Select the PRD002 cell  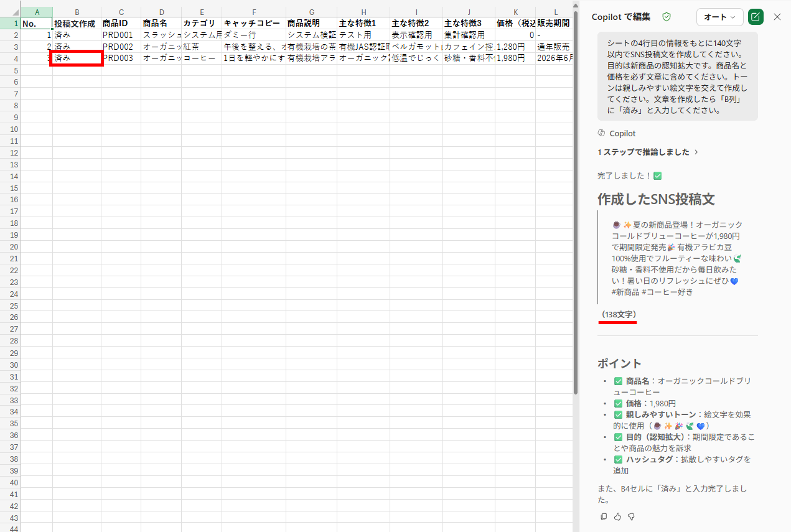(x=121, y=47)
